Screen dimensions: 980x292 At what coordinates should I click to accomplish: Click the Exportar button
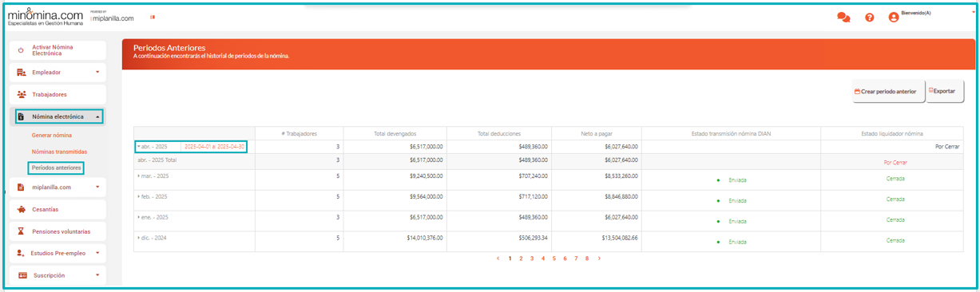(945, 91)
